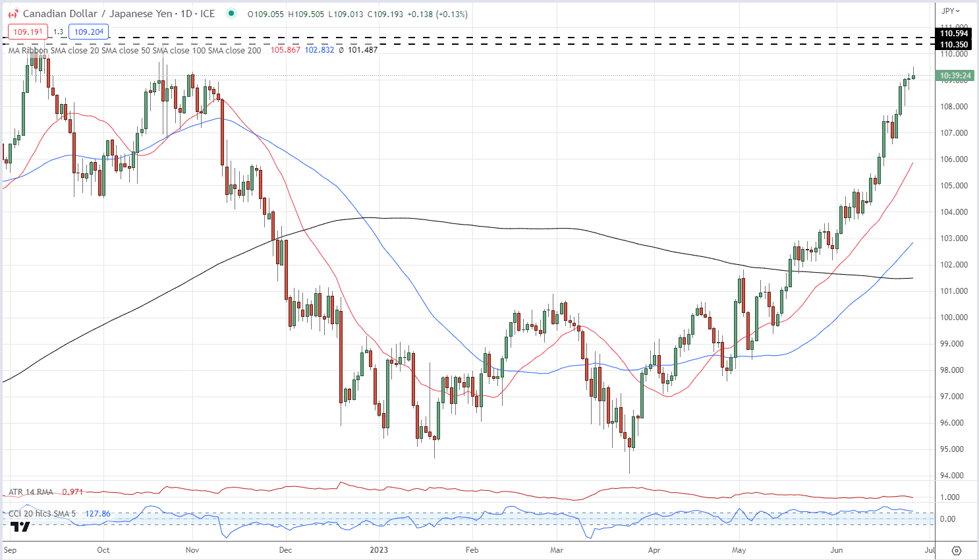Screen dimensions: 979x560
Task: Click the Mar label on time axis
Action: 557,549
